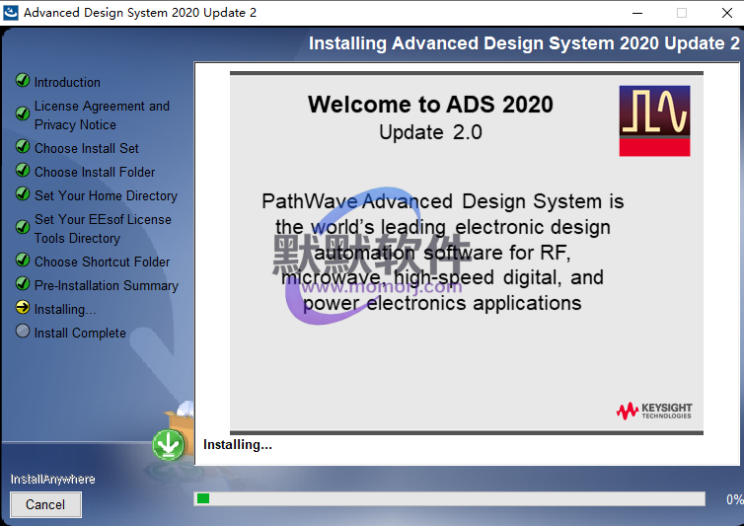Click the checkmark icon beside Introduction

(23, 81)
